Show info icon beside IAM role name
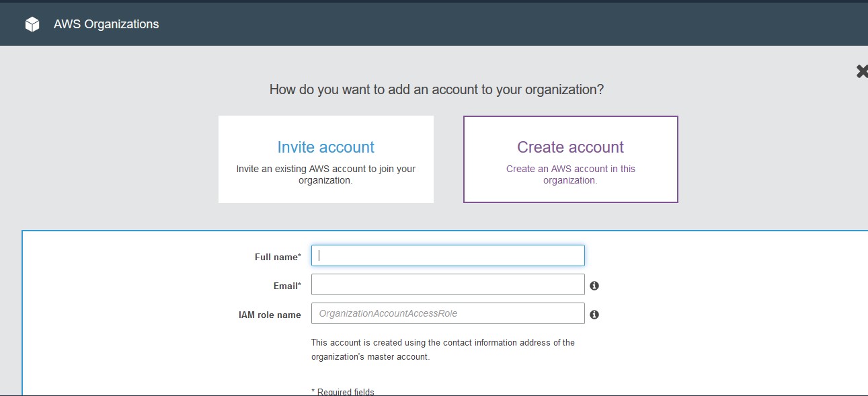 594,315
